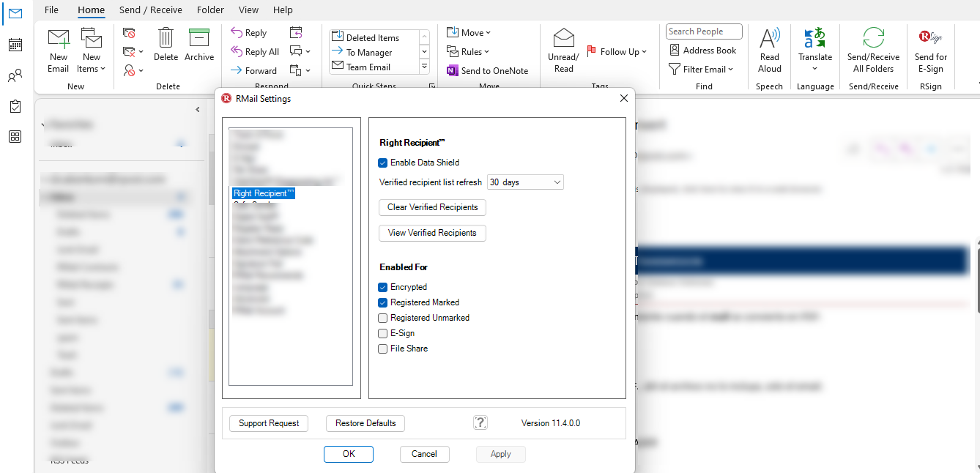
Task: Switch to the Home tab
Action: click(92, 10)
